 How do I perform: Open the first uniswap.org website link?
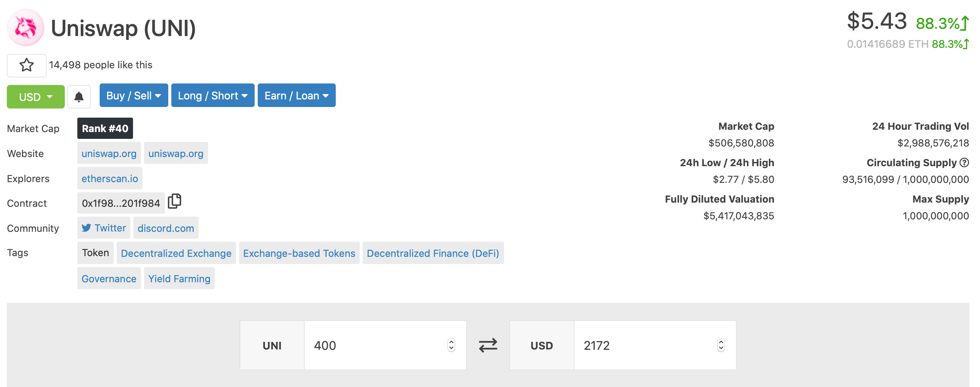(109, 153)
